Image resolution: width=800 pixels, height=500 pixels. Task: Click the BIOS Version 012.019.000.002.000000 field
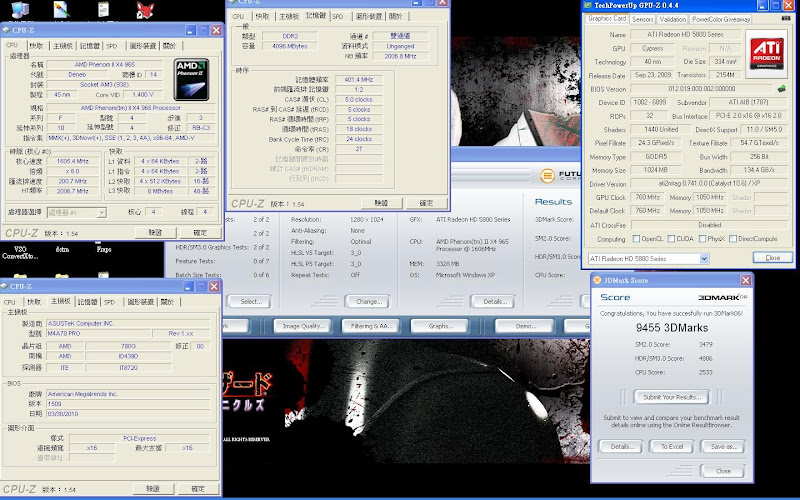(x=702, y=89)
